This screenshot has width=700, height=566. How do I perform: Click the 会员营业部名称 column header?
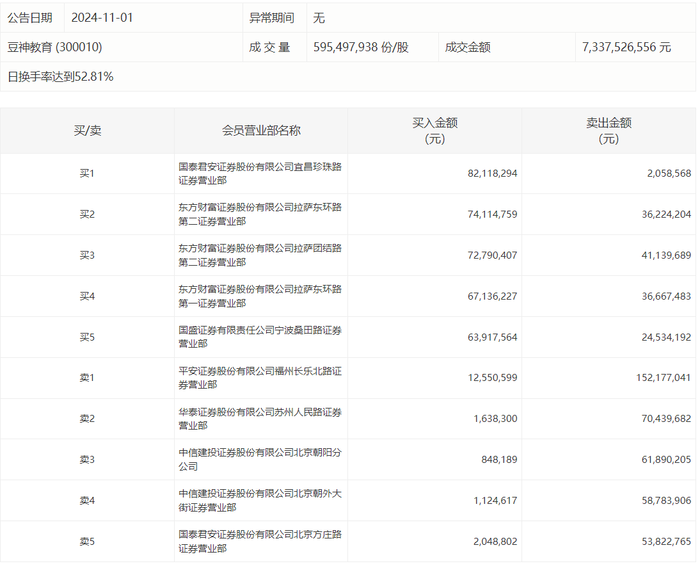point(261,131)
